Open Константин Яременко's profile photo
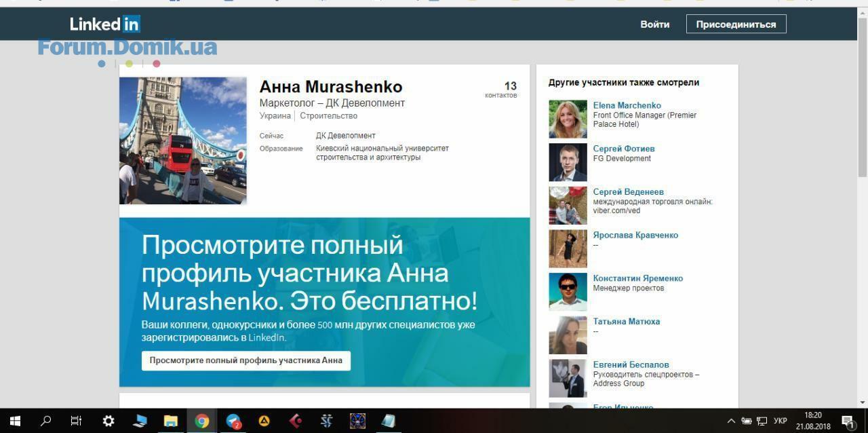868x433 pixels. tap(568, 292)
